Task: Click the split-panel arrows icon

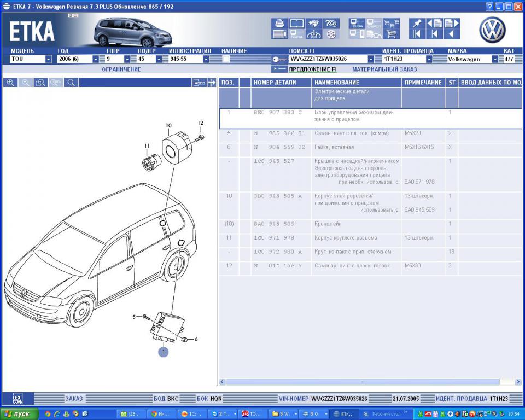Action: [212, 83]
